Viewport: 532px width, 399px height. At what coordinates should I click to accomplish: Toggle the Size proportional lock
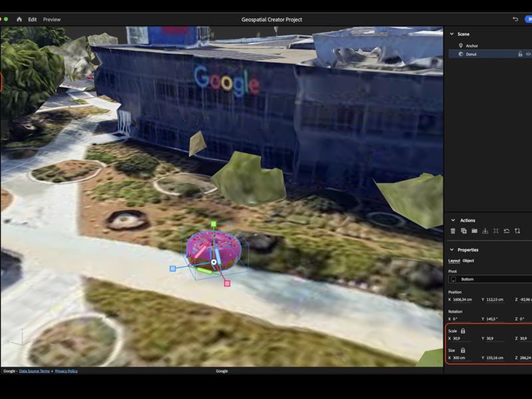[x=463, y=350]
